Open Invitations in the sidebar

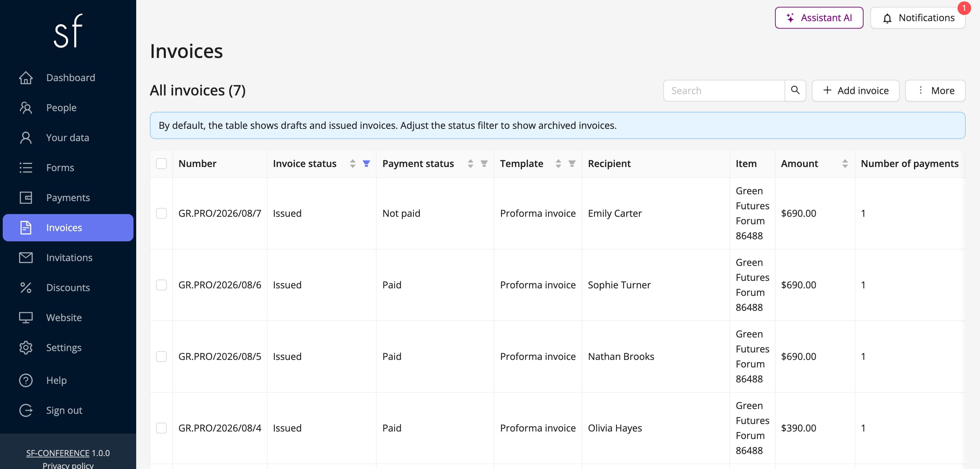pos(68,258)
